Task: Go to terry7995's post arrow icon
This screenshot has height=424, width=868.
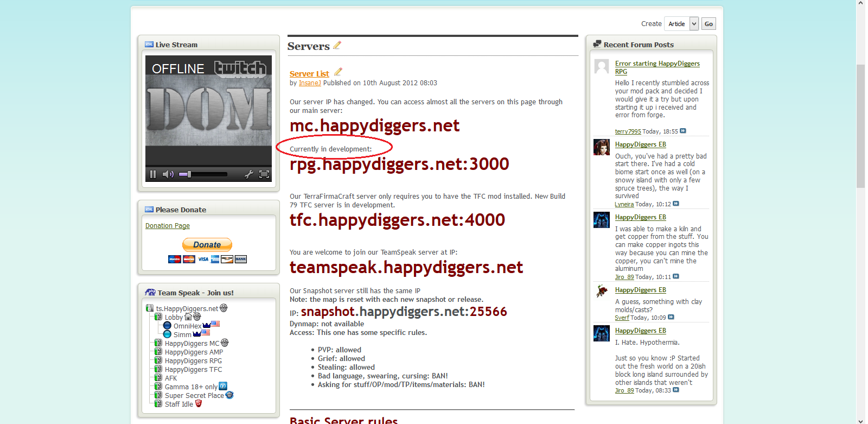Action: (x=683, y=131)
